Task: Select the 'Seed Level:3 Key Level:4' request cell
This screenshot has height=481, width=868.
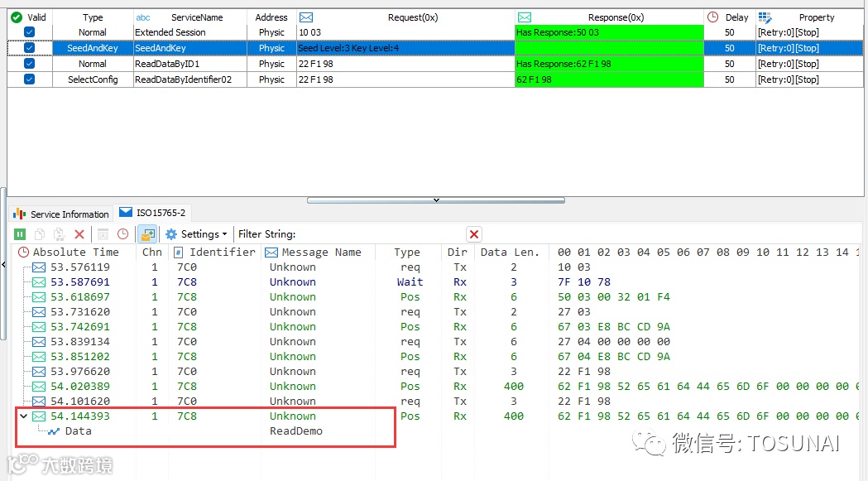Action: [x=405, y=48]
